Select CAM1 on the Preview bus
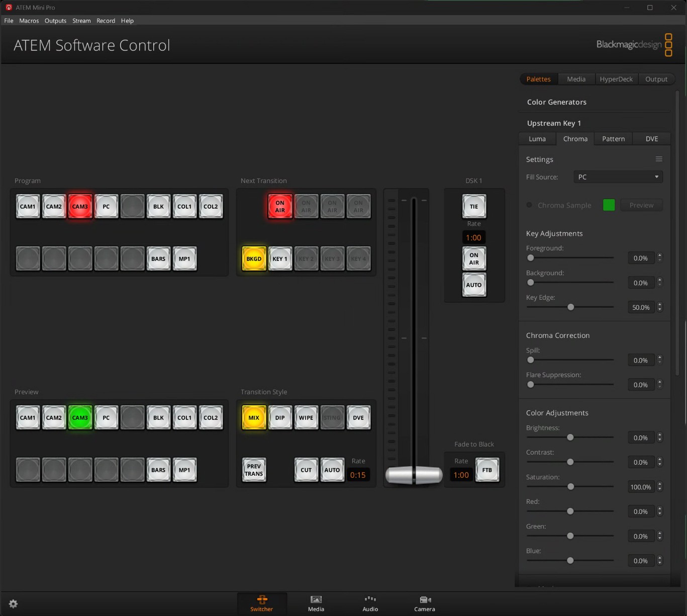The image size is (687, 616). [28, 418]
